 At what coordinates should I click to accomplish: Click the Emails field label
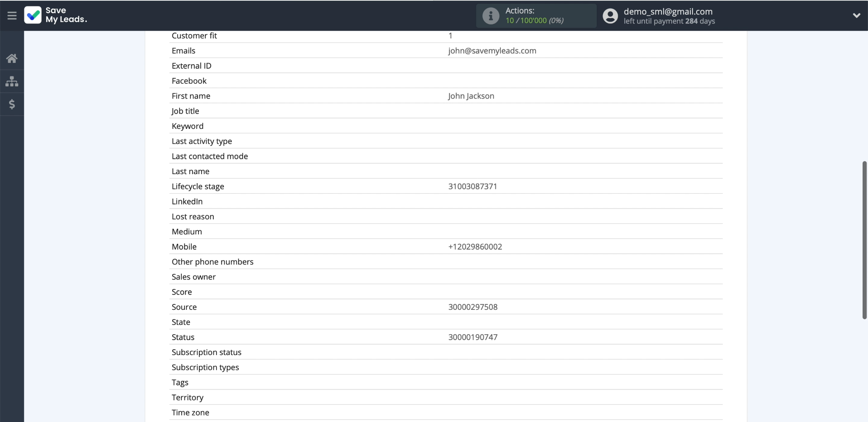point(183,51)
